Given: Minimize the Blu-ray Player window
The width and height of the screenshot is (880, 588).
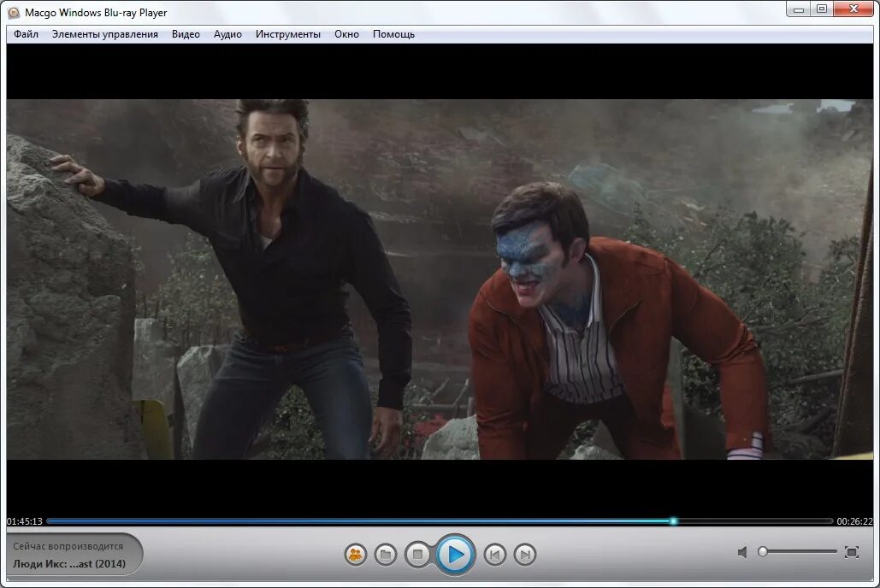Looking at the screenshot, I should pos(799,9).
